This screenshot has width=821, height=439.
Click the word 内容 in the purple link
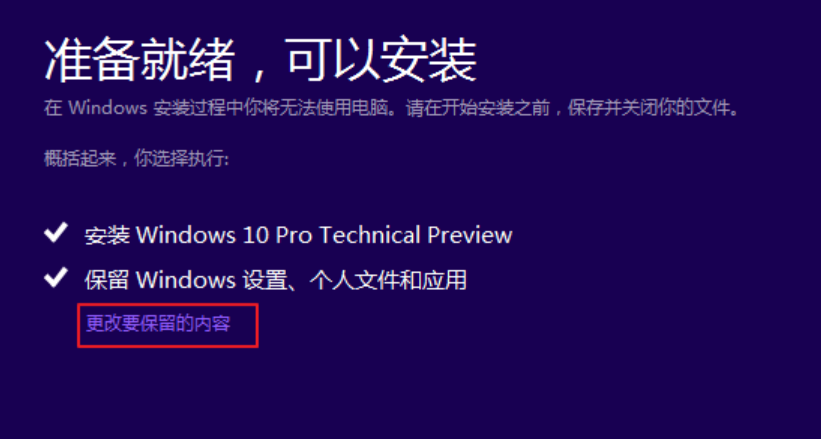(213, 324)
